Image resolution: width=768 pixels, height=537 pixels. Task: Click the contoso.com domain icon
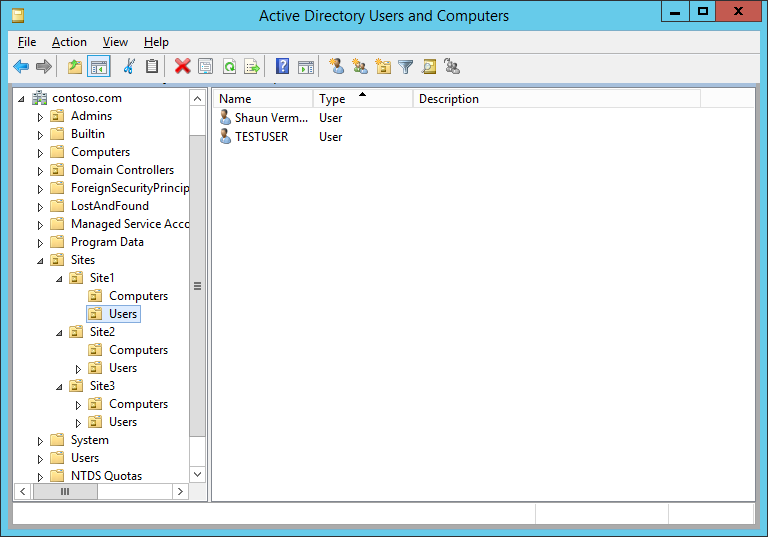tap(39, 98)
